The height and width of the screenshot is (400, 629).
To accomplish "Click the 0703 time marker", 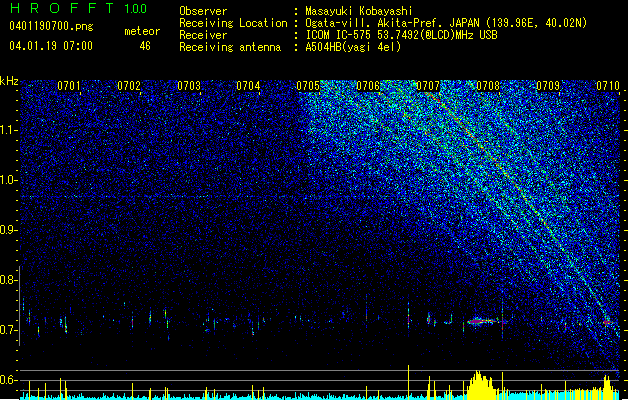I will click(189, 86).
